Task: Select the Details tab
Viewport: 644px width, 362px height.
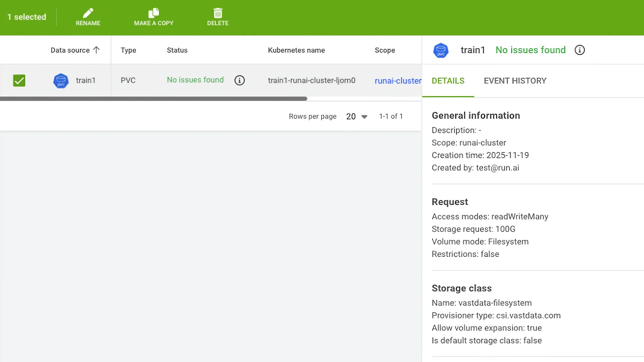Action: [x=448, y=81]
